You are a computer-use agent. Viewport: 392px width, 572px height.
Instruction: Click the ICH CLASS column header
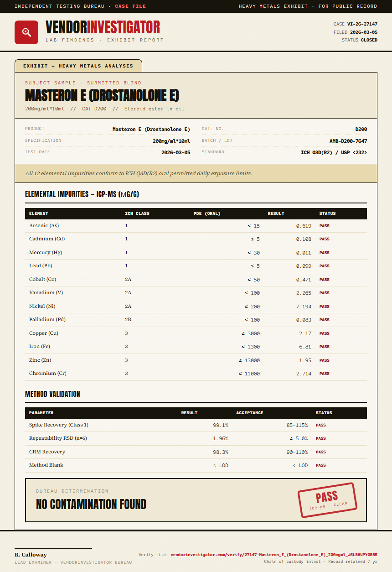click(x=137, y=213)
